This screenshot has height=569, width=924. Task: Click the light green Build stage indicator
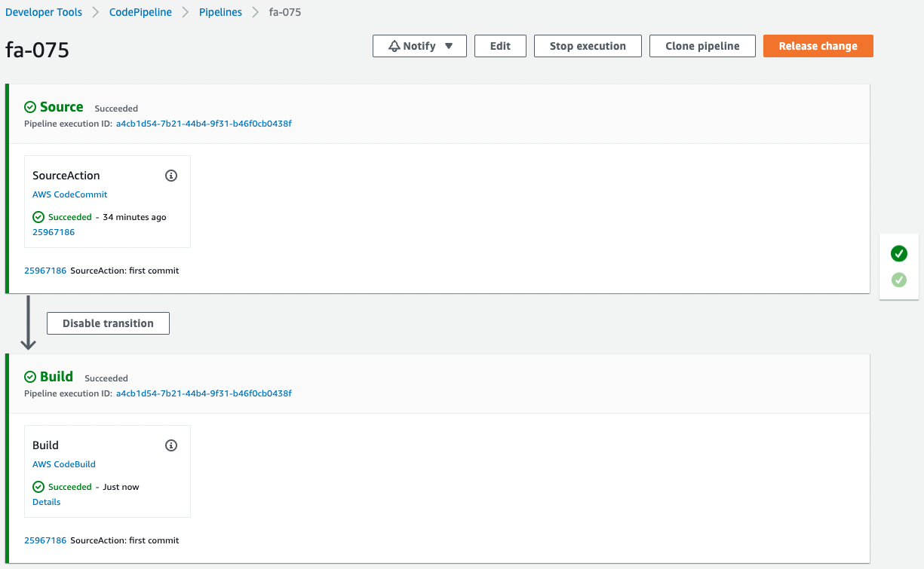click(898, 280)
